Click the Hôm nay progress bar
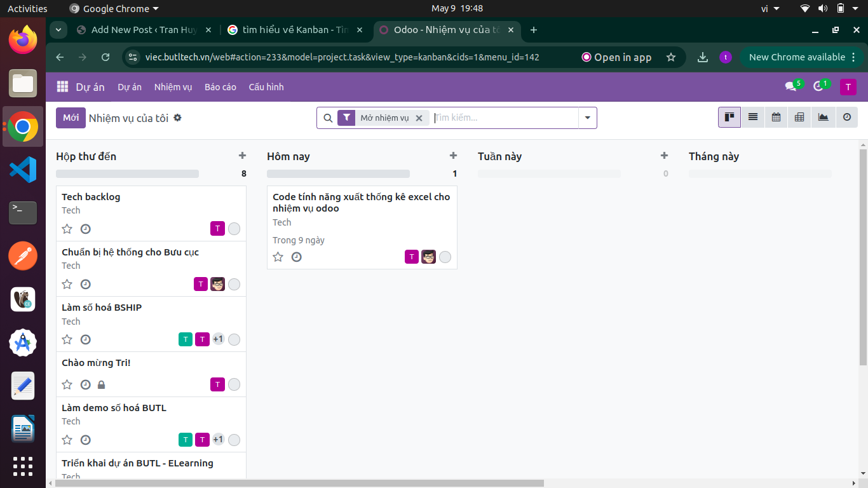868x488 pixels. point(338,173)
